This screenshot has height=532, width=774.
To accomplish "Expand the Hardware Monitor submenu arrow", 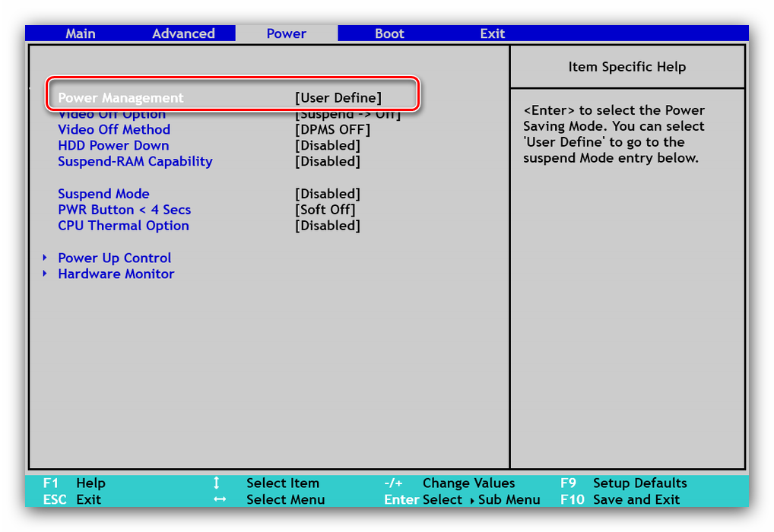I will pos(45,274).
